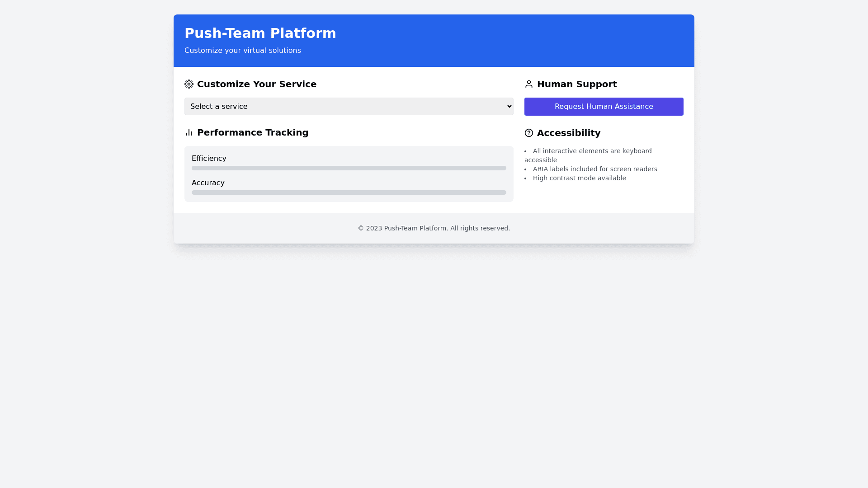Click the question mark icon beside Accessibility
868x488 pixels.
coord(529,133)
